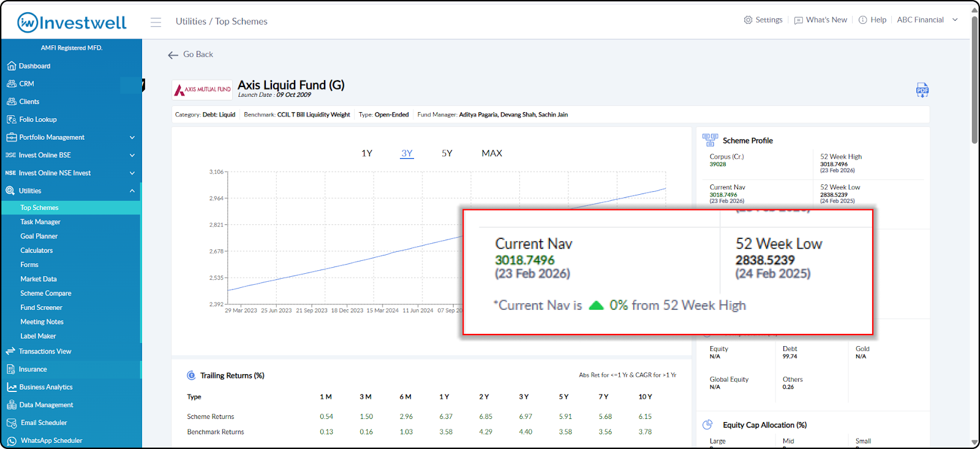Open Transactions View arrows icon
This screenshot has height=449, width=980.
10,352
